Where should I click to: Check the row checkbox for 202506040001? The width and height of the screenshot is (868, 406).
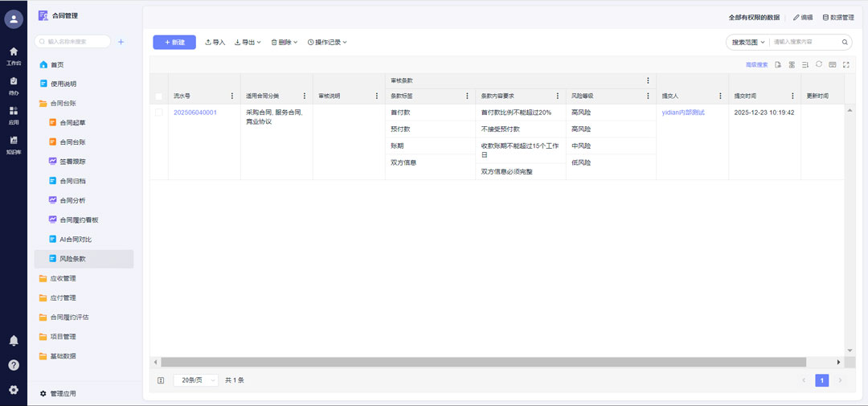[x=159, y=113]
